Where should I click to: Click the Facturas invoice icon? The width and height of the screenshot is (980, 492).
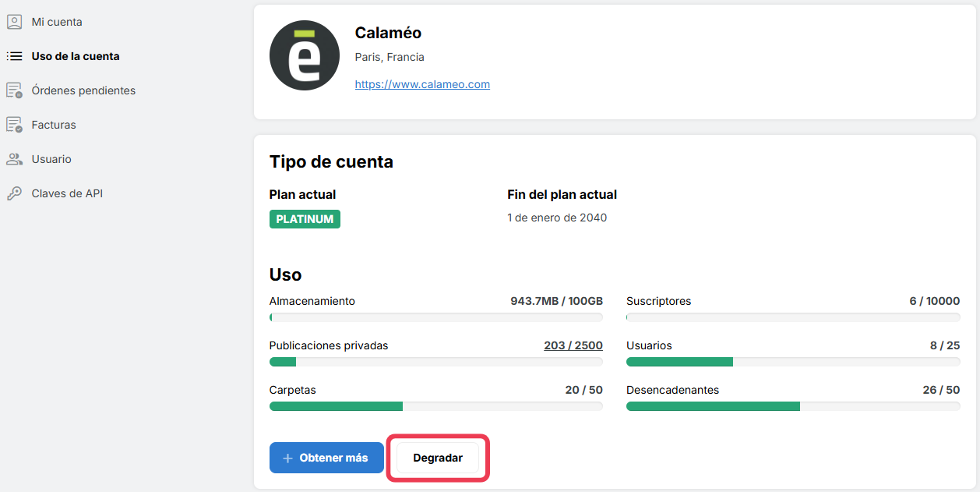tap(14, 125)
